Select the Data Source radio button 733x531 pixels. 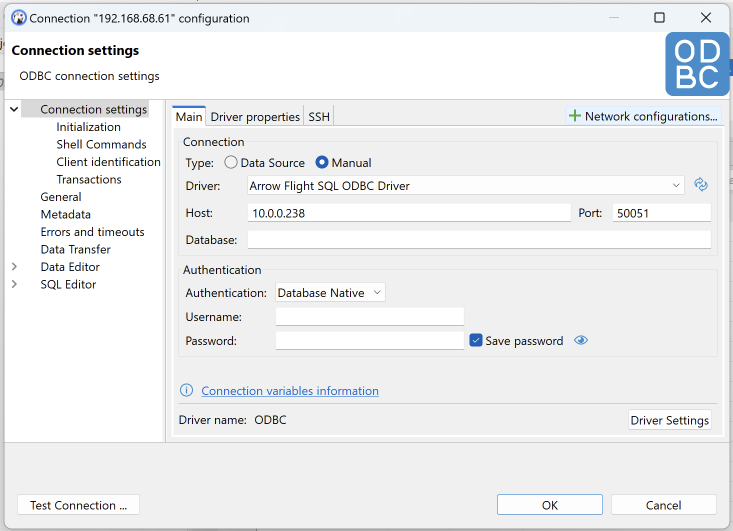point(231,163)
